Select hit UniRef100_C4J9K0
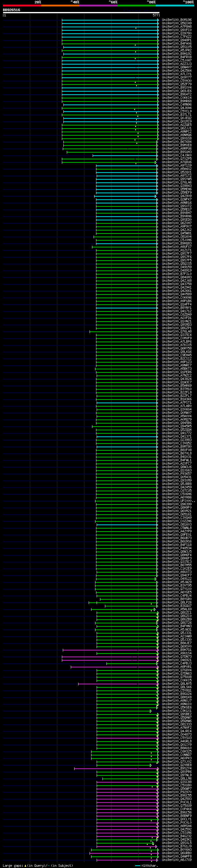Image resolution: width=197 pixels, height=868 pixels. (177, 155)
